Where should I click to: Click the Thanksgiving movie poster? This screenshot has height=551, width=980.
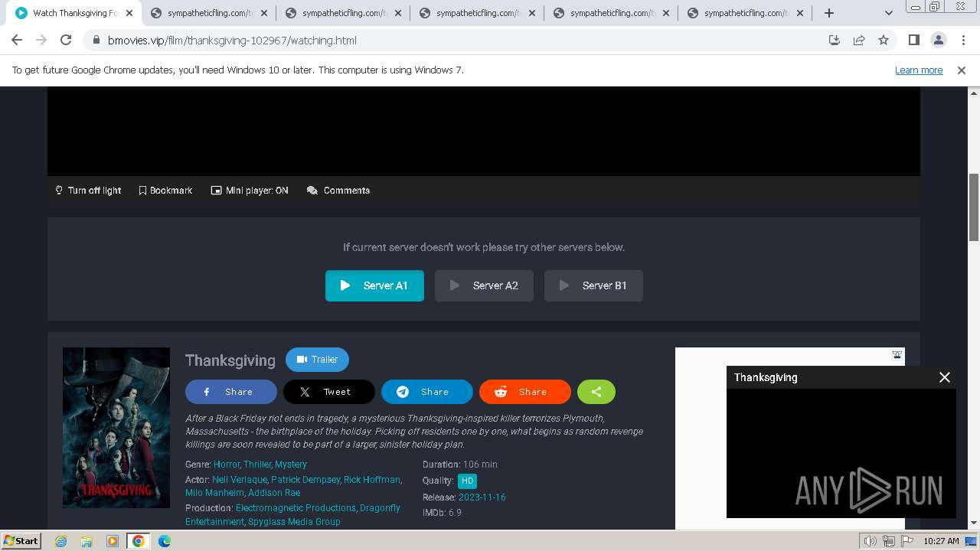tap(116, 428)
